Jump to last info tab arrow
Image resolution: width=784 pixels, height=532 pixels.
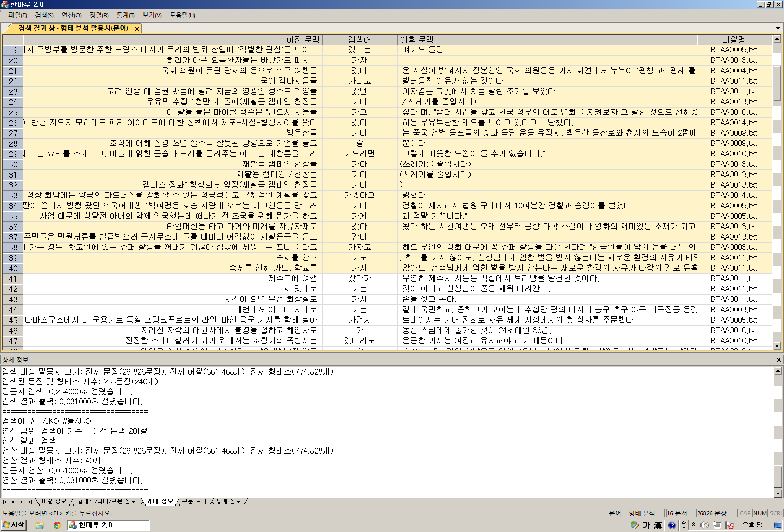tap(30, 502)
